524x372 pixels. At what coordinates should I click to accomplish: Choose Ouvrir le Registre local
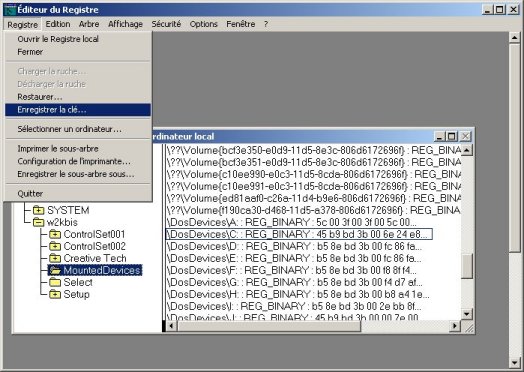pyautogui.click(x=78, y=39)
